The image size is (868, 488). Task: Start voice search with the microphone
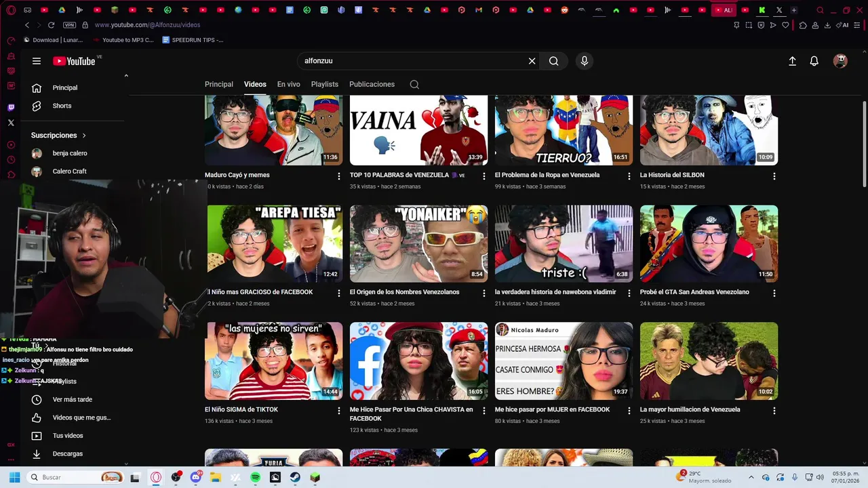(x=585, y=61)
